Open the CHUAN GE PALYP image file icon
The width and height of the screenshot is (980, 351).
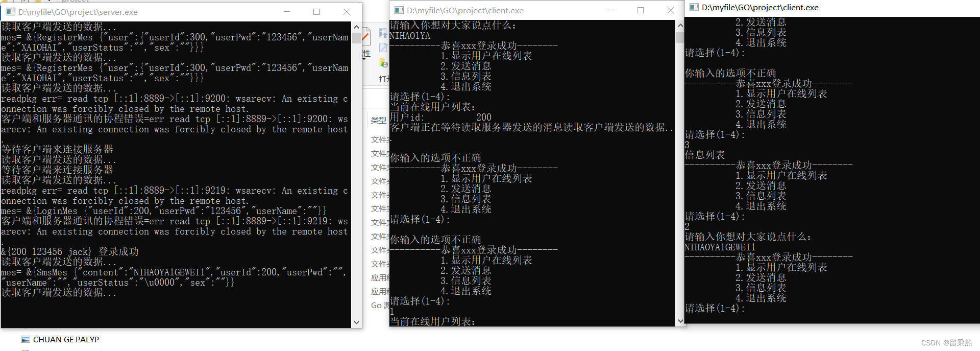point(26,339)
